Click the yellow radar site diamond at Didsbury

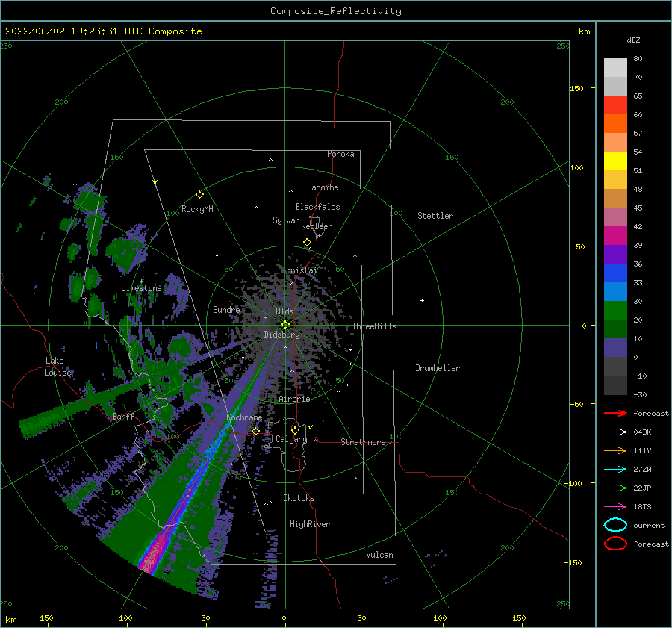[285, 325]
